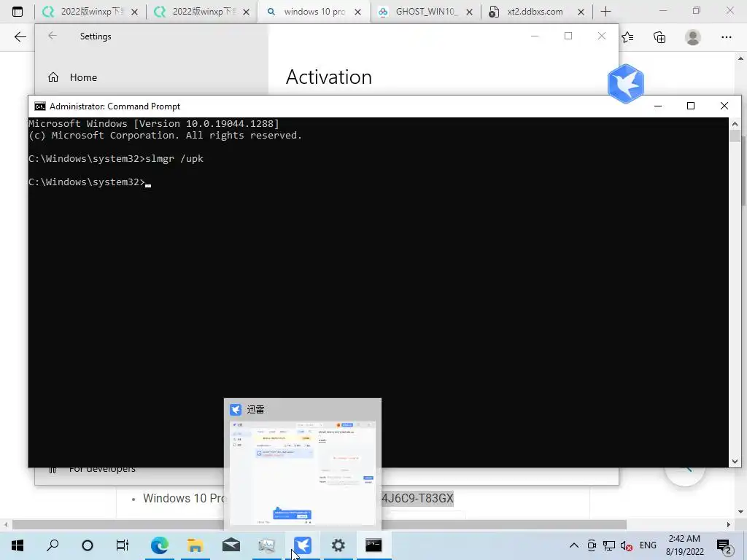
Task: Open File Explorer from taskbar
Action: pyautogui.click(x=196, y=545)
